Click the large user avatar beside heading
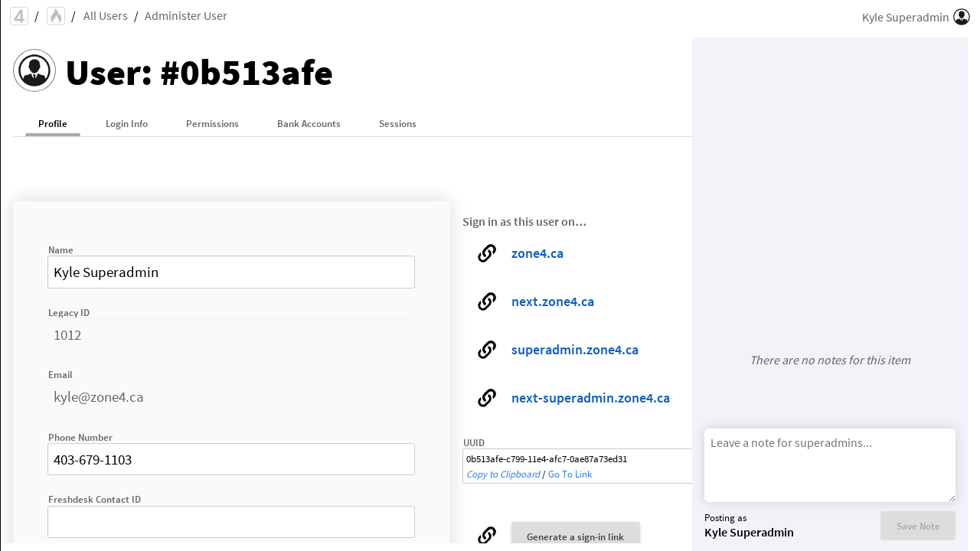980x551 pixels. click(x=34, y=70)
